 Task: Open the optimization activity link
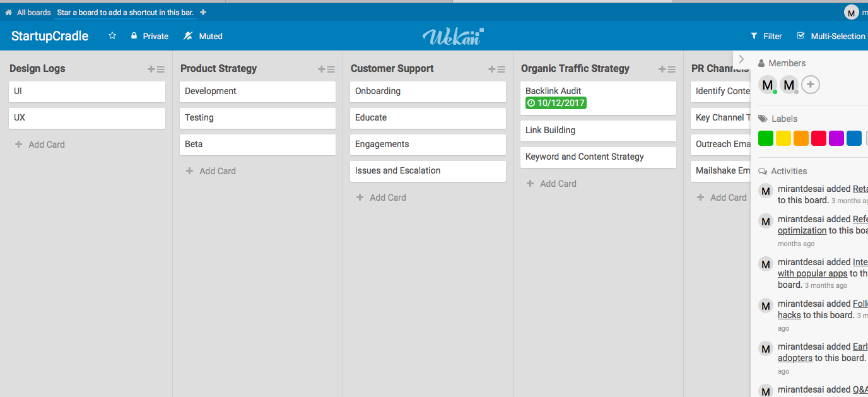click(x=802, y=231)
